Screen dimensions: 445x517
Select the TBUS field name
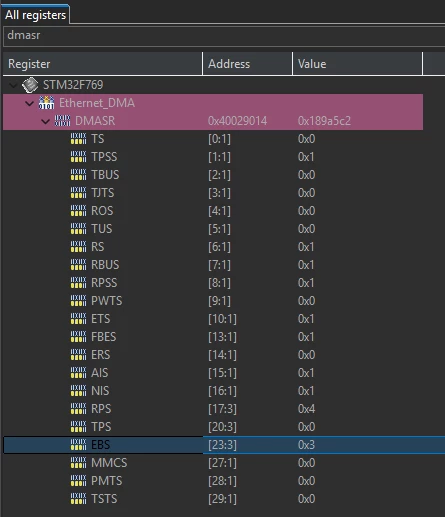pos(105,175)
